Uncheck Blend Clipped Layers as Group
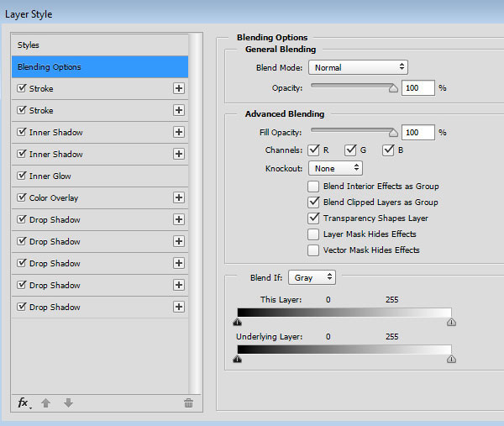Image resolution: width=504 pixels, height=426 pixels. [x=313, y=202]
